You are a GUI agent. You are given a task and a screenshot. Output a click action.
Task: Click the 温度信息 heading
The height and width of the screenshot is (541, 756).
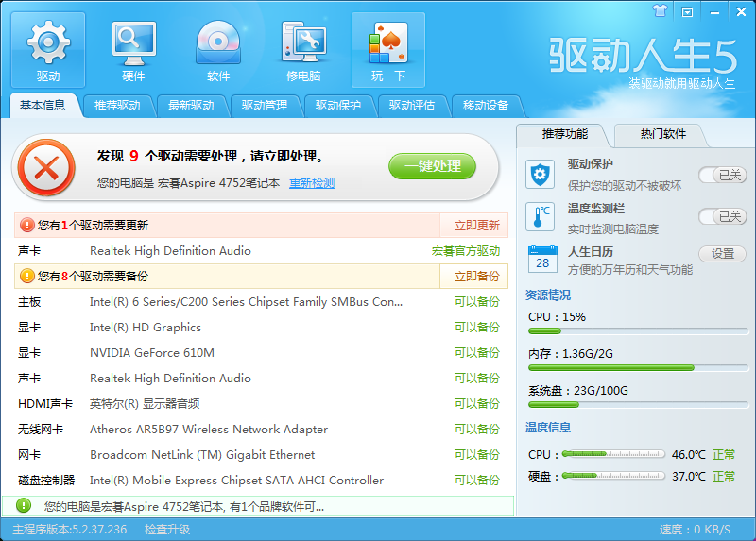point(548,428)
